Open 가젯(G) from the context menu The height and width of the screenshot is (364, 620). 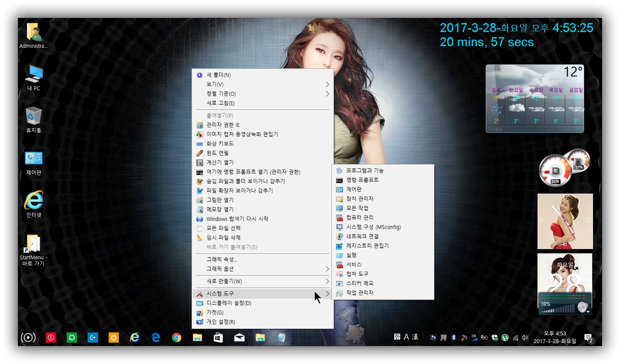click(x=263, y=312)
